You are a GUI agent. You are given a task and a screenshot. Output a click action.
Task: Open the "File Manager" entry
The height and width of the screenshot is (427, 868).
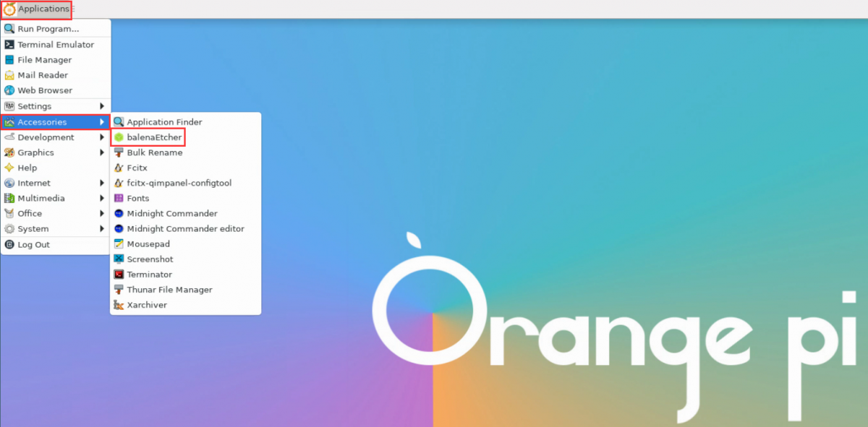(56, 60)
